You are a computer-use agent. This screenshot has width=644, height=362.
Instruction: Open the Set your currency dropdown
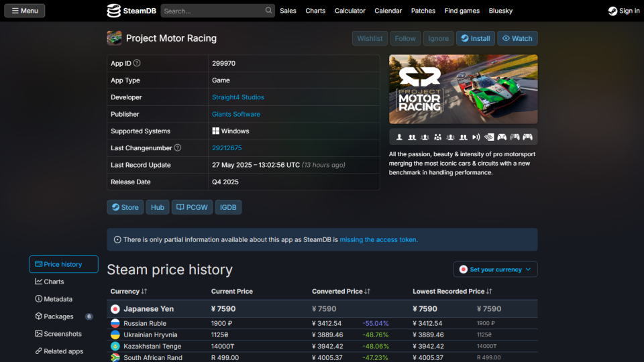pos(495,269)
